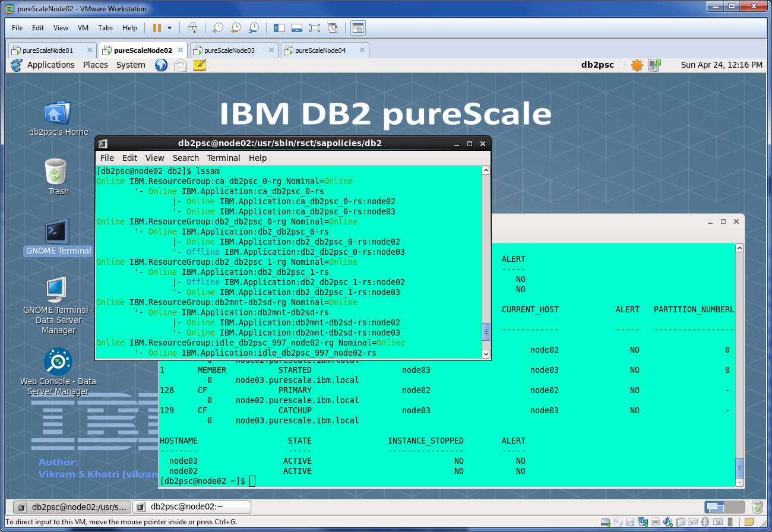
Task: Switch to Unity mode
Action: coord(333,28)
